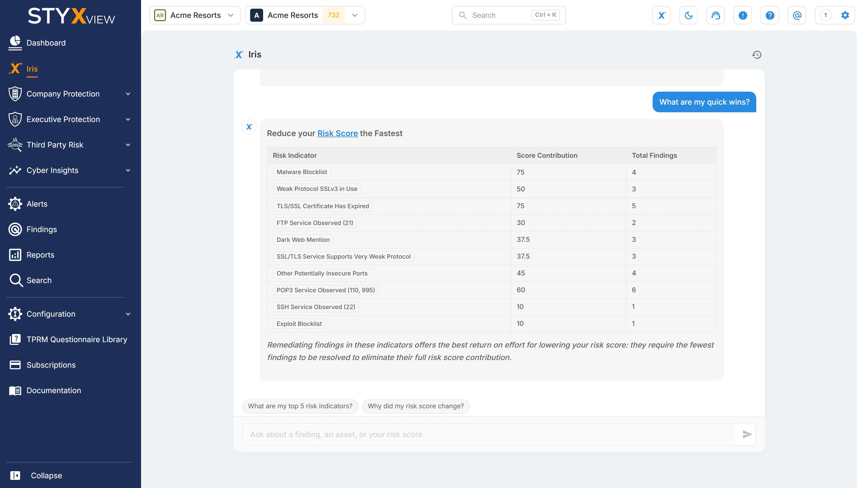Open the Acme Resorts 732 score dropdown

pyautogui.click(x=305, y=15)
